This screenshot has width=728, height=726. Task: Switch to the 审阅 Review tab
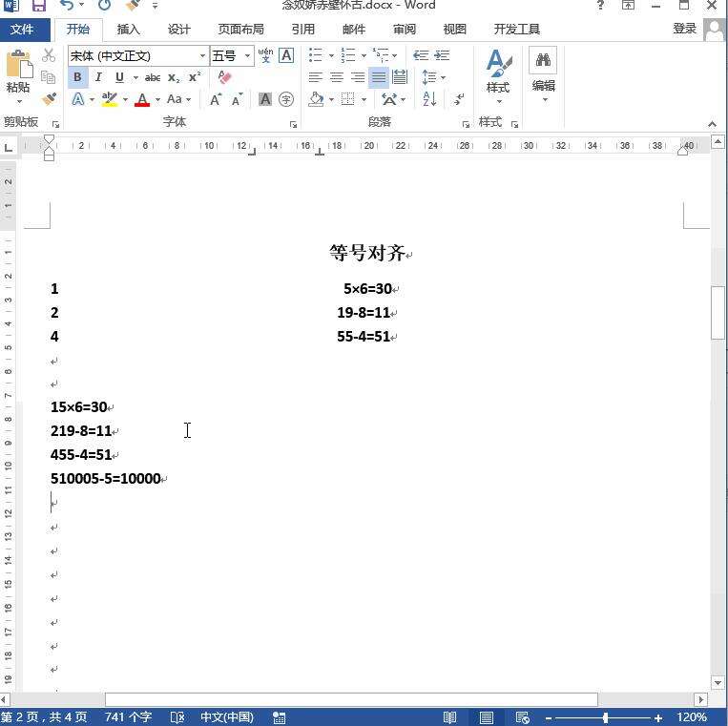405,30
